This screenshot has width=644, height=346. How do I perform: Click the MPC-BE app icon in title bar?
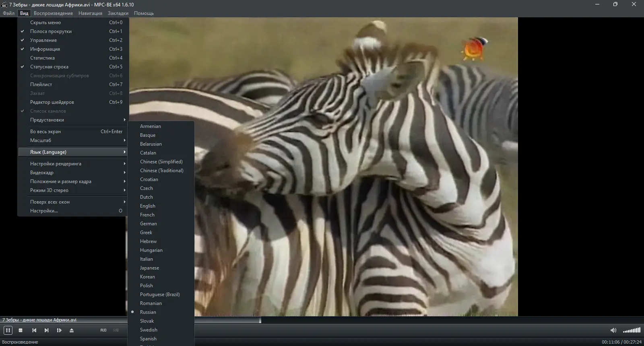point(4,4)
